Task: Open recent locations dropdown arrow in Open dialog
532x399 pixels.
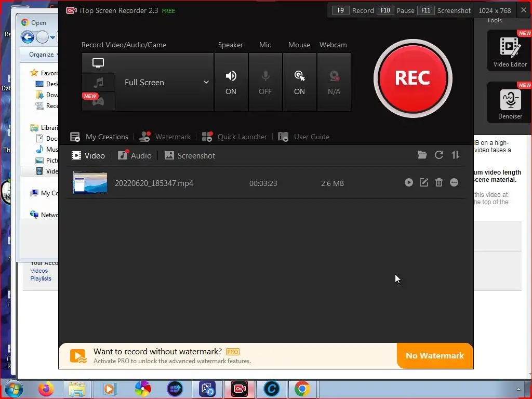Action: point(52,37)
